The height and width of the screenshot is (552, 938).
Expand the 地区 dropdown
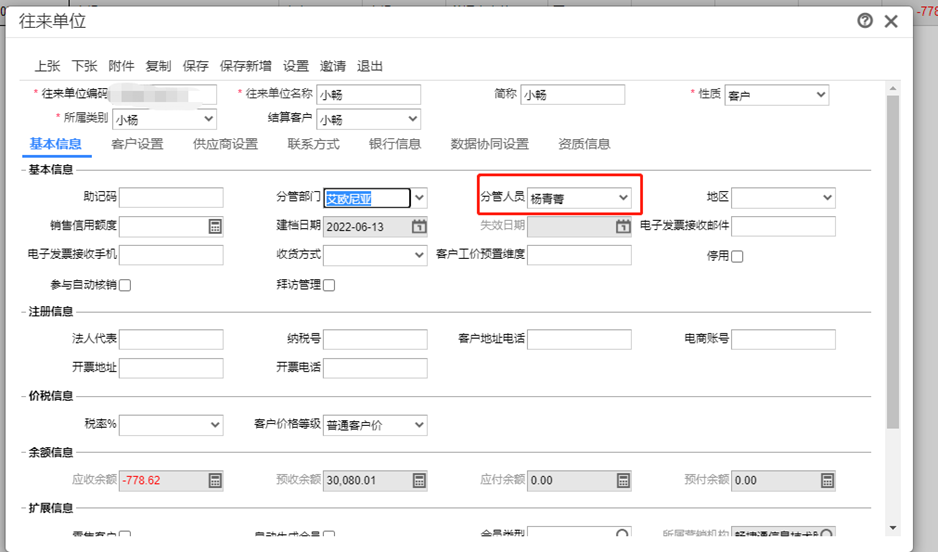(827, 197)
